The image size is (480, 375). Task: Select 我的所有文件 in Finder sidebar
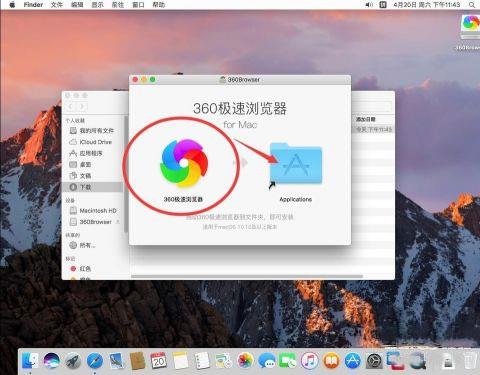(92, 130)
